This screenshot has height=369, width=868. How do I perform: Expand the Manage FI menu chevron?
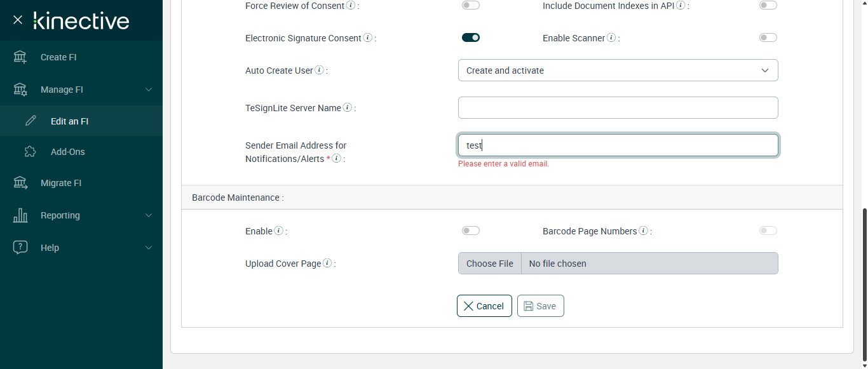[149, 90]
